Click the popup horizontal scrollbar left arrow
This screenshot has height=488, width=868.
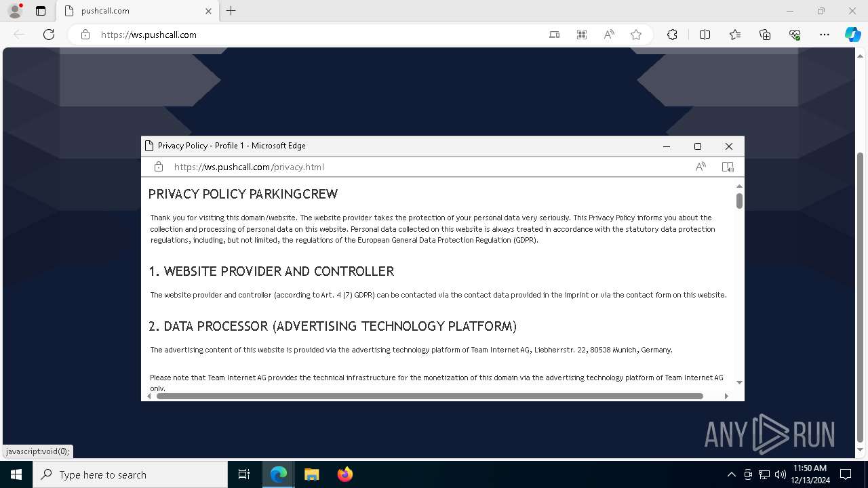pos(149,396)
